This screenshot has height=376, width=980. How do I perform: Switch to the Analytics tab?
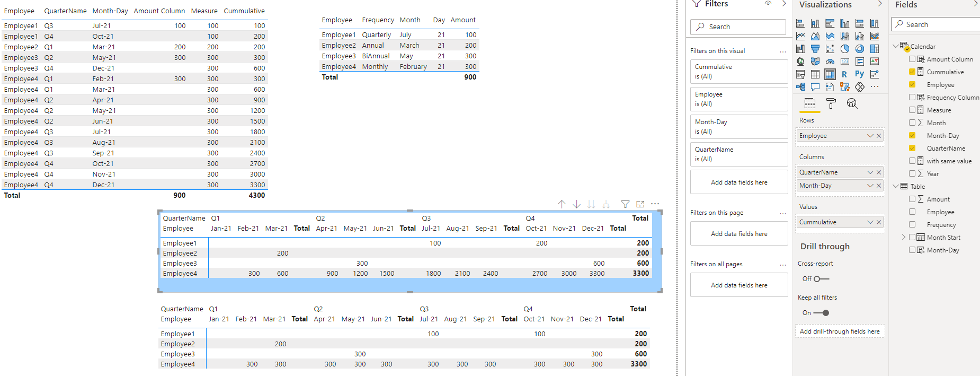(852, 103)
